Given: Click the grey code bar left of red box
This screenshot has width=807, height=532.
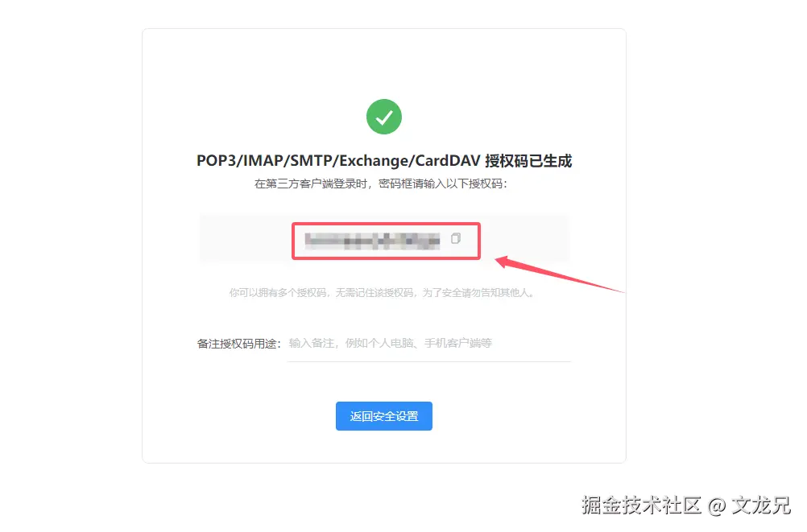Looking at the screenshot, I should tap(246, 239).
